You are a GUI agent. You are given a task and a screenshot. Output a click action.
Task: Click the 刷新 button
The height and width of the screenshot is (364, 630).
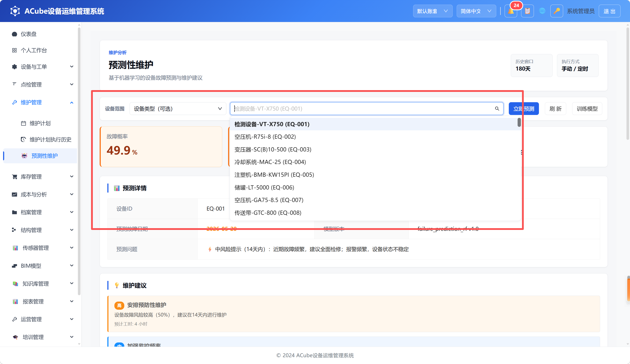click(x=555, y=108)
